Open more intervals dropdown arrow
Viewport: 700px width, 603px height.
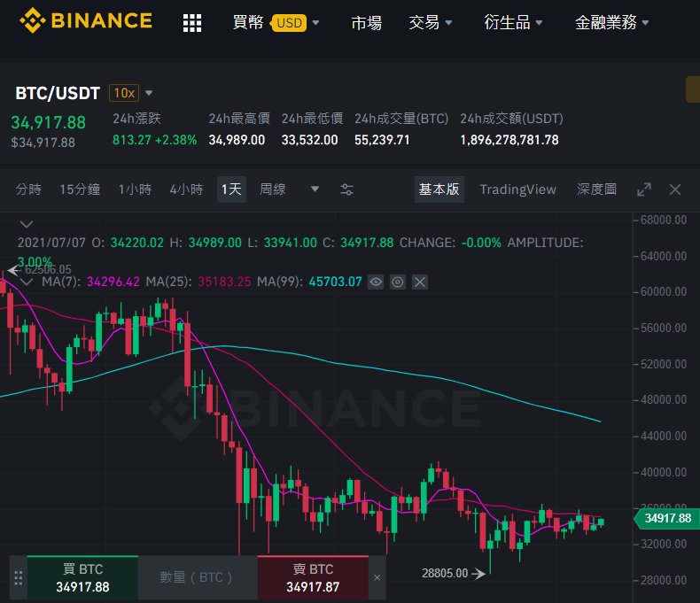click(x=315, y=189)
